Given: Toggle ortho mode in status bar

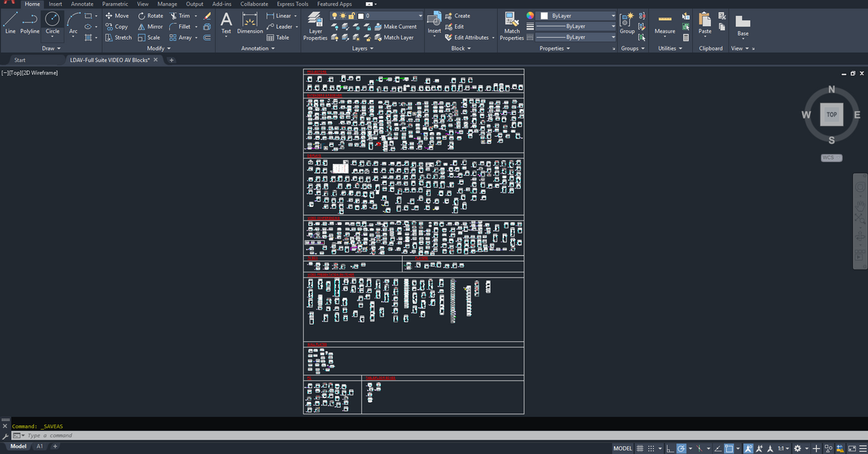Looking at the screenshot, I should point(670,449).
